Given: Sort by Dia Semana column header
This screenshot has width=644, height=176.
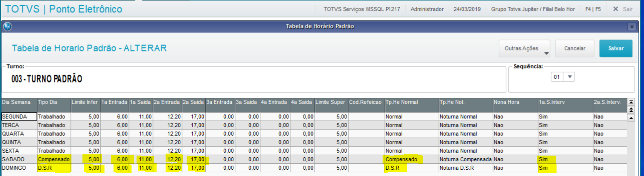Looking at the screenshot, I should coord(19,105).
